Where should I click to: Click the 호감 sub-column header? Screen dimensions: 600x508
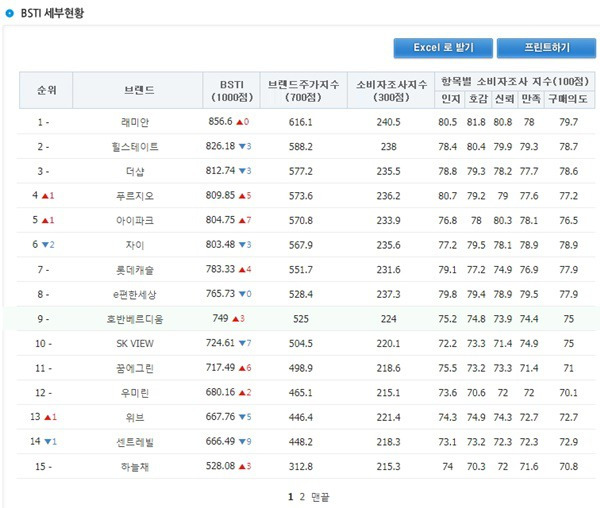pyautogui.click(x=478, y=99)
